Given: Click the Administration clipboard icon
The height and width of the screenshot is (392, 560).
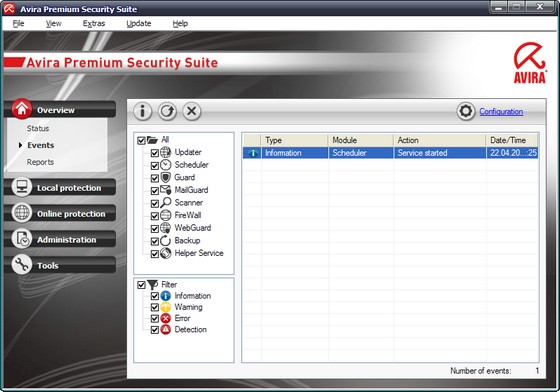Looking at the screenshot, I should [x=22, y=238].
